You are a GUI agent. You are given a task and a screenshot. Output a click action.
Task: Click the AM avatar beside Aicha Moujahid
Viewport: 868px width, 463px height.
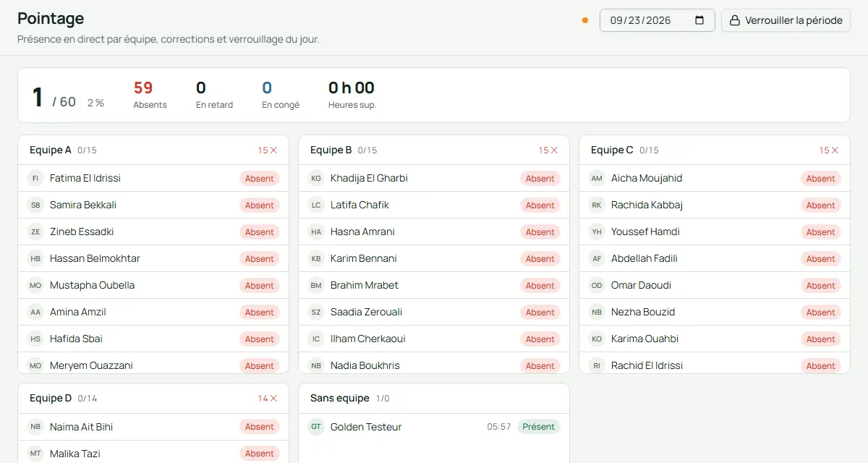point(597,178)
